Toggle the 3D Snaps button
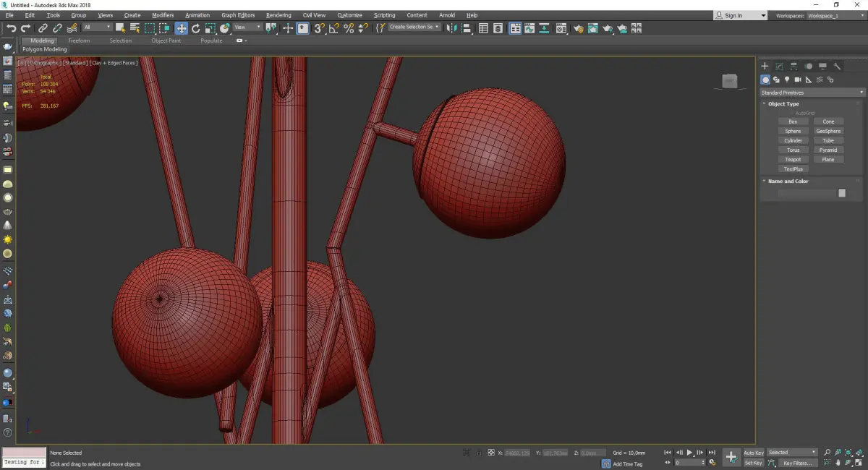 pos(319,28)
